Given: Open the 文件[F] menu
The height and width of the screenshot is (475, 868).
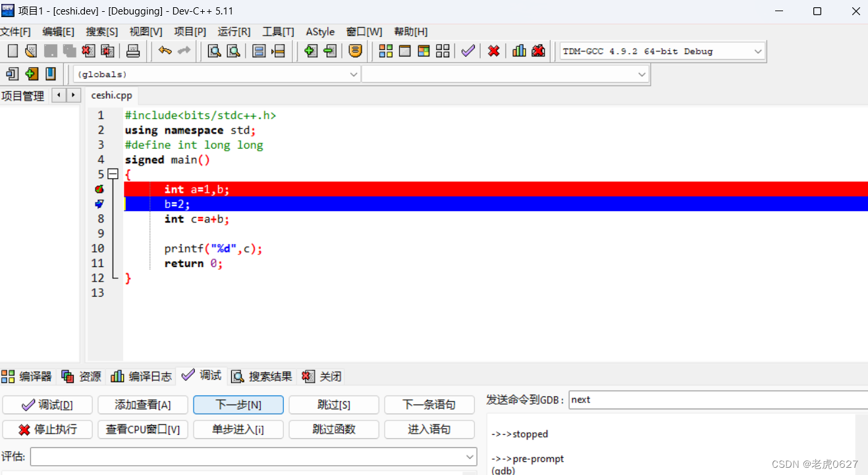Looking at the screenshot, I should (15, 32).
